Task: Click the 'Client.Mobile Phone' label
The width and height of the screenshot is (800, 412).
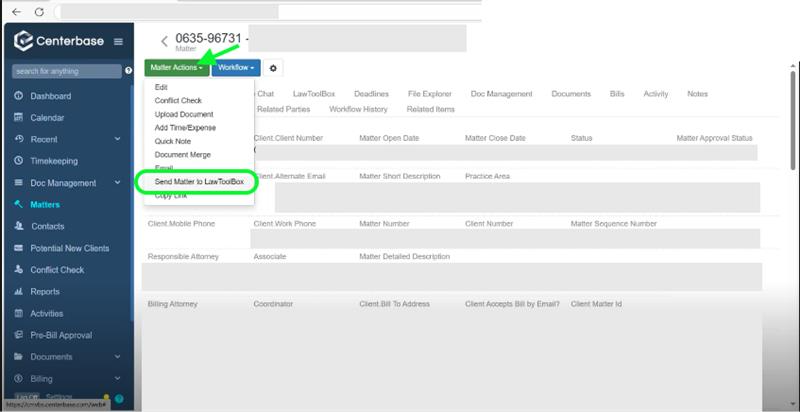Action: [181, 224]
